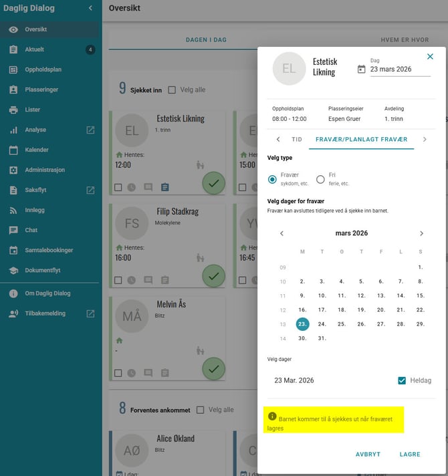Open Dokumentflyt in the sidebar

(49, 270)
